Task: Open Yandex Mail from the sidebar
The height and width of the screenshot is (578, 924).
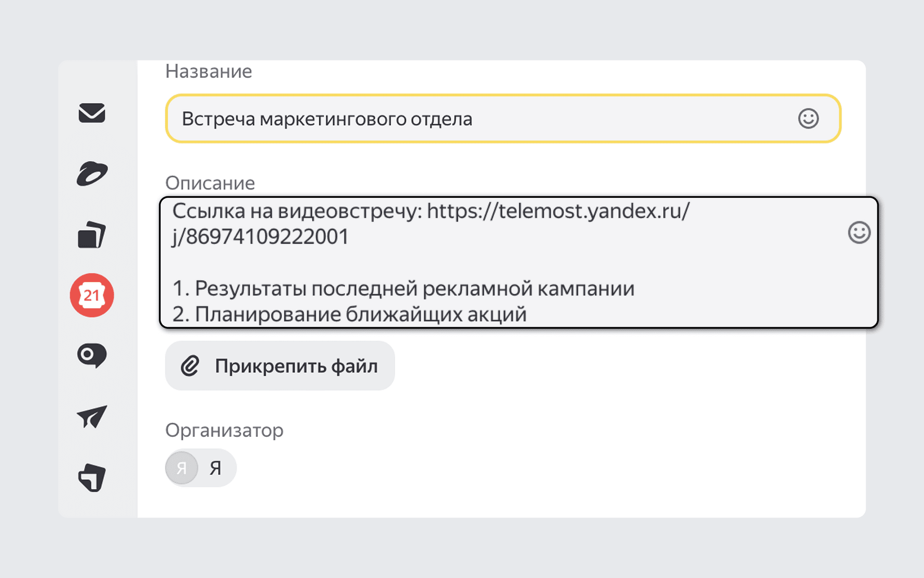Action: [92, 113]
